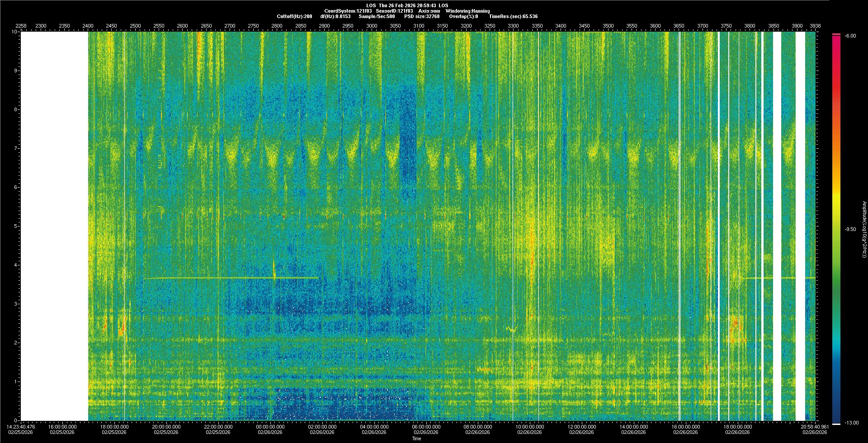Click the Overlap(%):0 parameter
The width and height of the screenshot is (868, 443).
pos(463,16)
